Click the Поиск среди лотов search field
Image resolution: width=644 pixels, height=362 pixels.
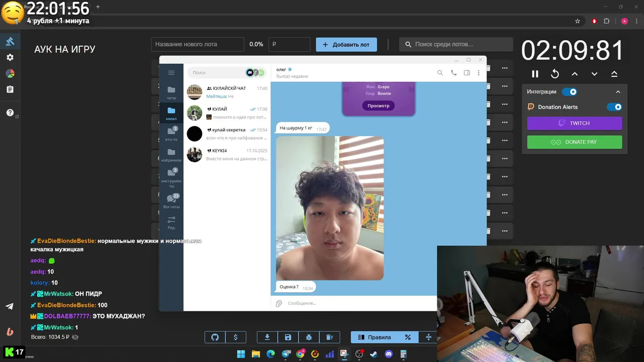456,44
